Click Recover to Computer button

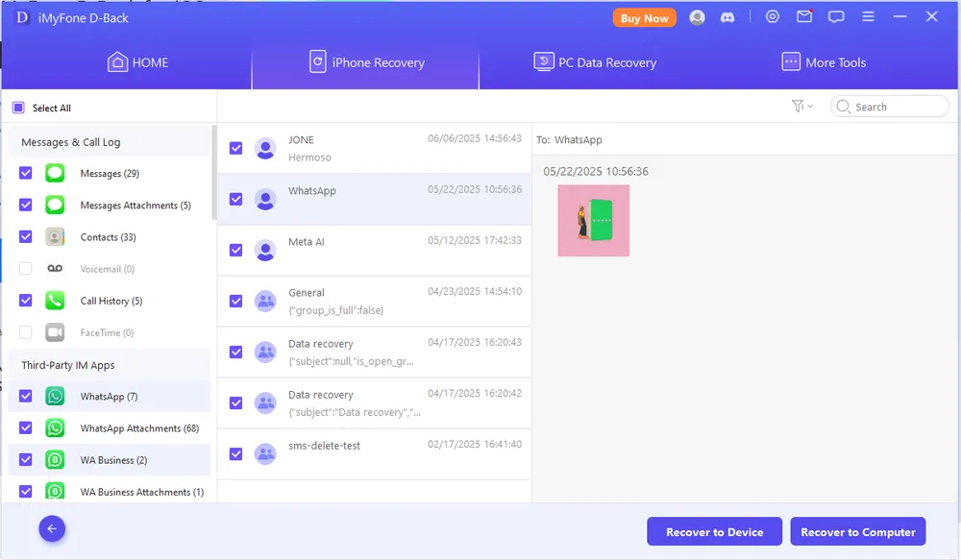858,532
